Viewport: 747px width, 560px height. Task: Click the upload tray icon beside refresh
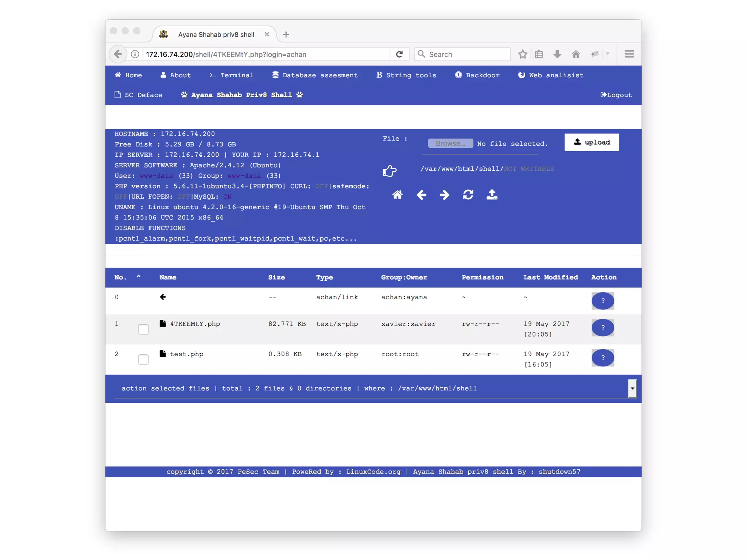[492, 195]
